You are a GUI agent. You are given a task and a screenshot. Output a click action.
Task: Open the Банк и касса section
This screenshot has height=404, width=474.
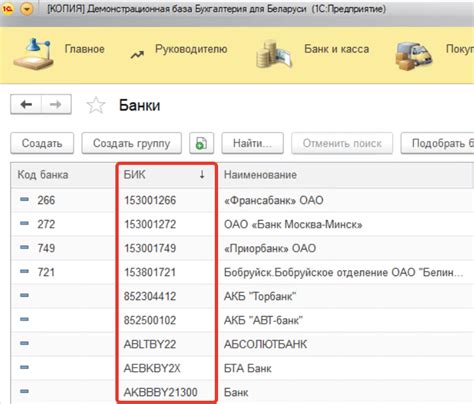(336, 49)
